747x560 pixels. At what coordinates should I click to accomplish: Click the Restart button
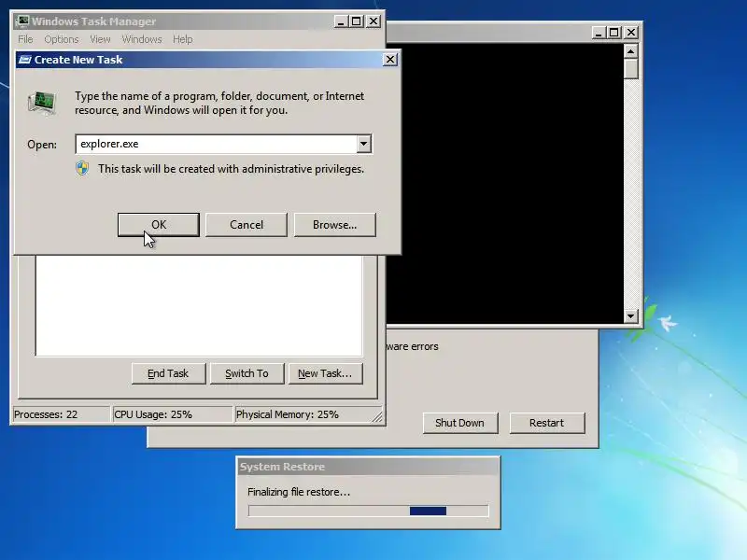pos(547,423)
